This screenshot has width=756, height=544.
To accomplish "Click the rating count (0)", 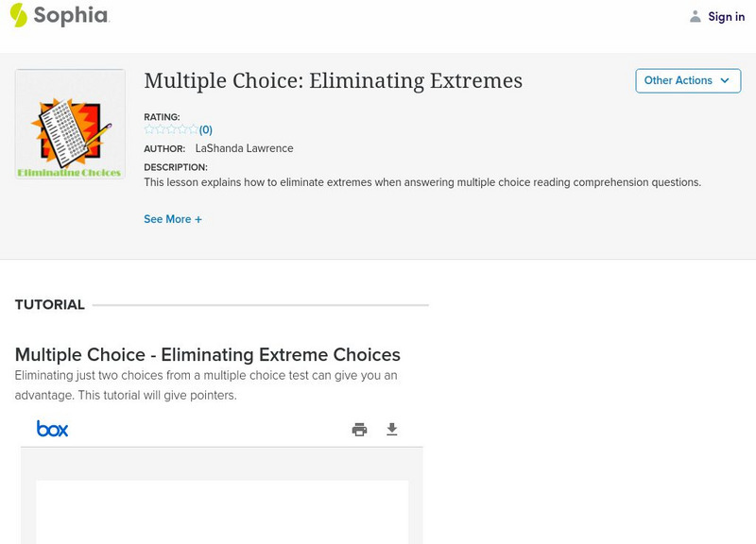I will click(x=206, y=130).
